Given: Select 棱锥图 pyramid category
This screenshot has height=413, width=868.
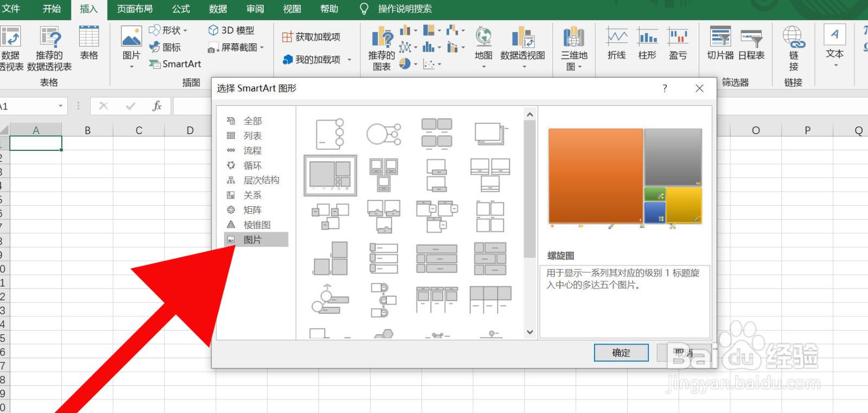Looking at the screenshot, I should (x=256, y=225).
